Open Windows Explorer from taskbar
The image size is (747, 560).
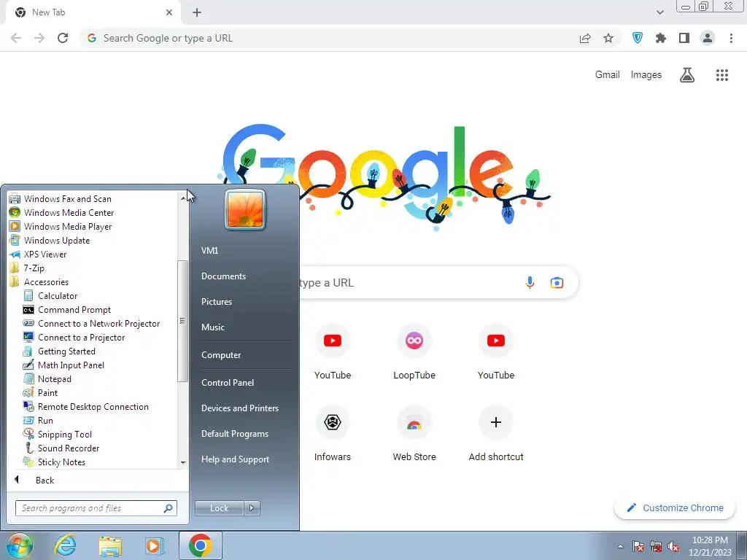tap(110, 545)
